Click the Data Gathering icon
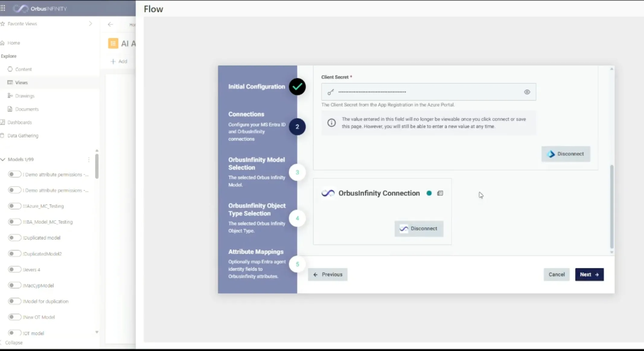Viewport: 644px width, 351px height. 2,136
